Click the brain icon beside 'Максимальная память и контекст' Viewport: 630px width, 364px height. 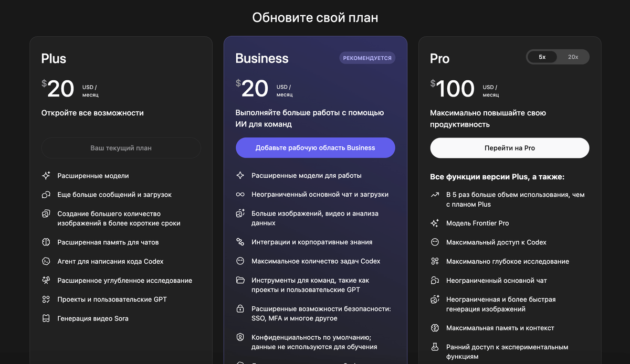tap(435, 328)
